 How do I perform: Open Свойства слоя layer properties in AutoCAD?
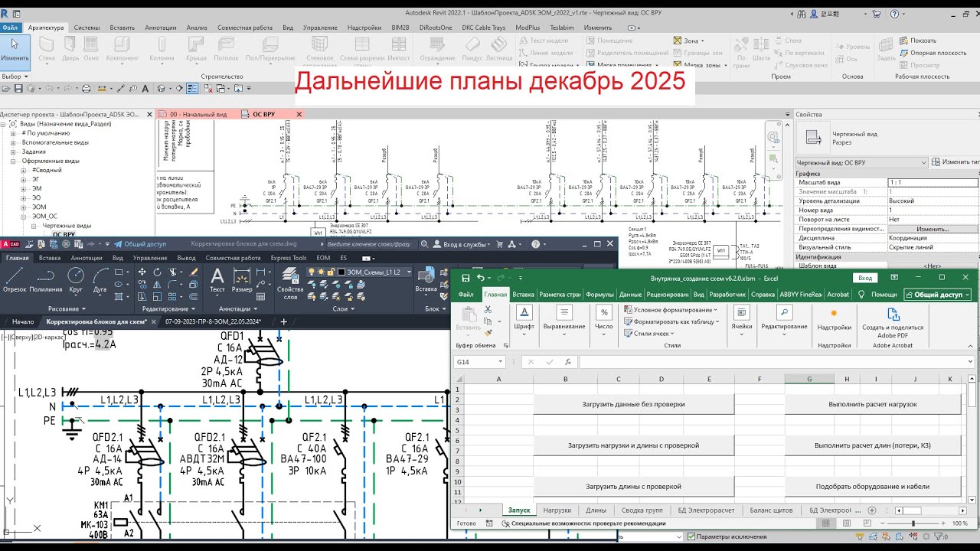click(x=290, y=283)
